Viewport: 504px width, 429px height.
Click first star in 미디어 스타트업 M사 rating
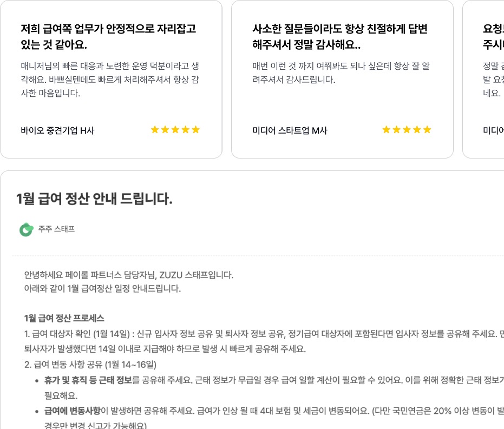pos(387,130)
